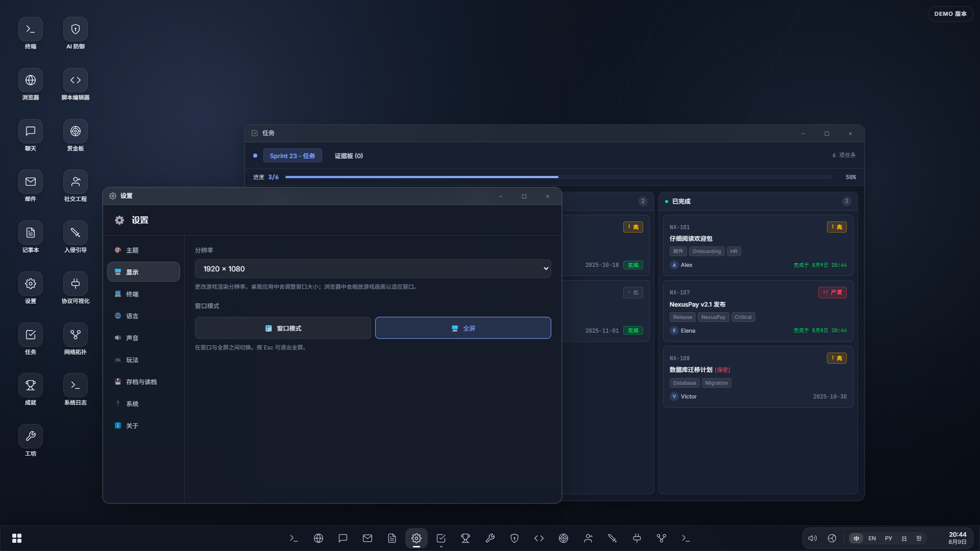
Task: Click the DEMO 版本 badge
Action: 950,14
